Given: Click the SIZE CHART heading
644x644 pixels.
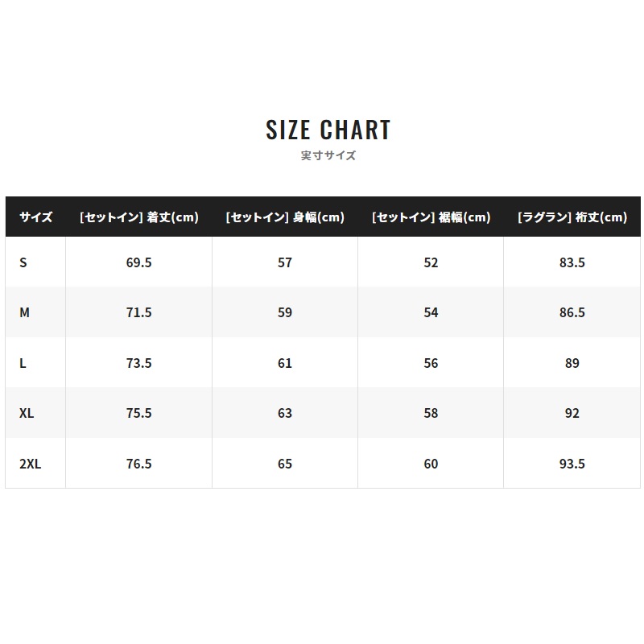Looking at the screenshot, I should (328, 130).
